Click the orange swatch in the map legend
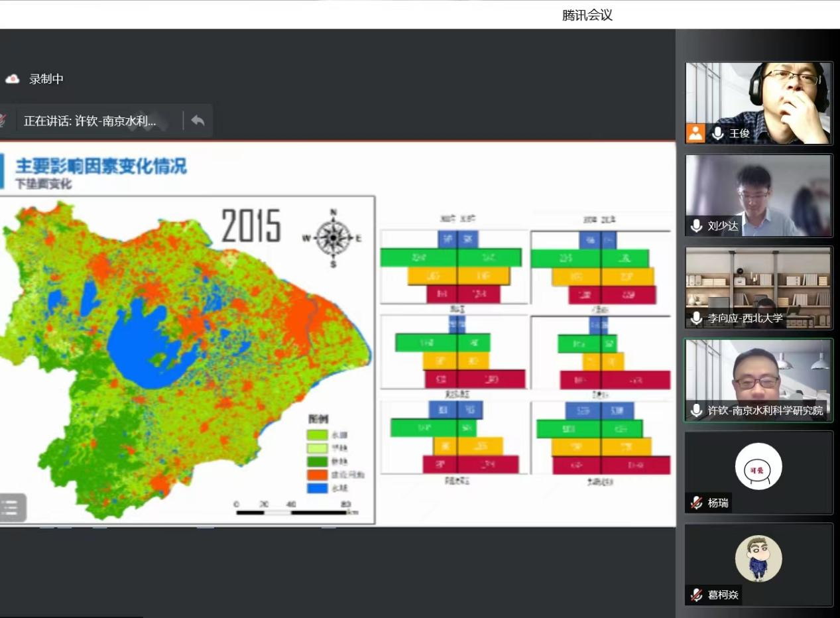Image resolution: width=840 pixels, height=618 pixels. coord(318,475)
